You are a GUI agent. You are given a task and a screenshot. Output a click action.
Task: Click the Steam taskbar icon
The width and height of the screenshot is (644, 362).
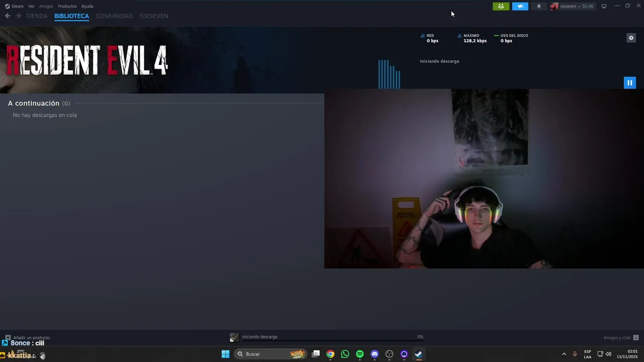[419, 354]
